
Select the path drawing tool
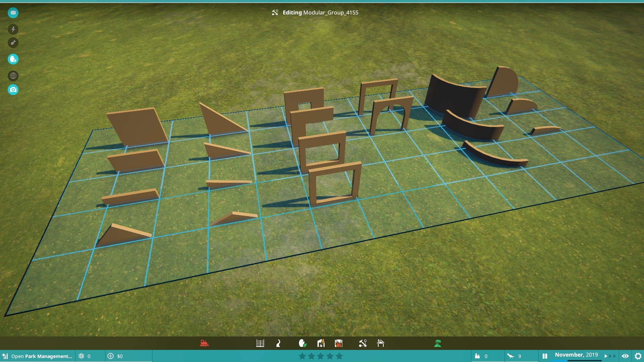tap(278, 343)
